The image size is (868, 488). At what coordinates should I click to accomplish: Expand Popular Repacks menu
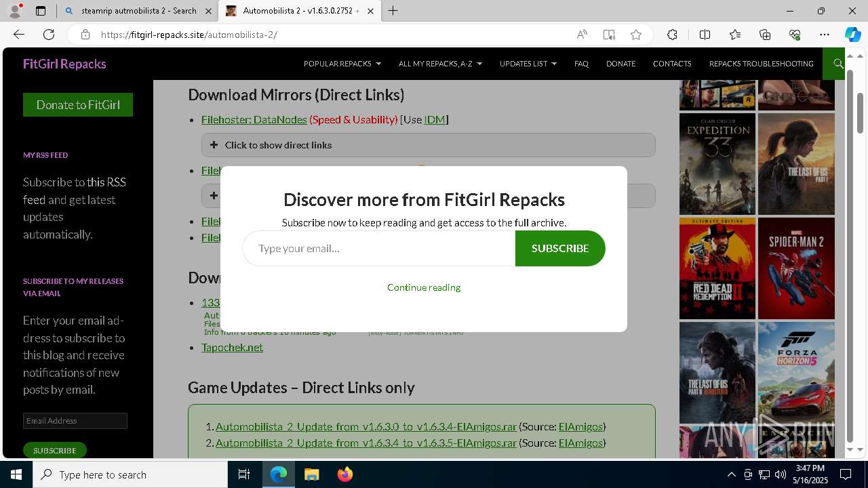(x=342, y=64)
